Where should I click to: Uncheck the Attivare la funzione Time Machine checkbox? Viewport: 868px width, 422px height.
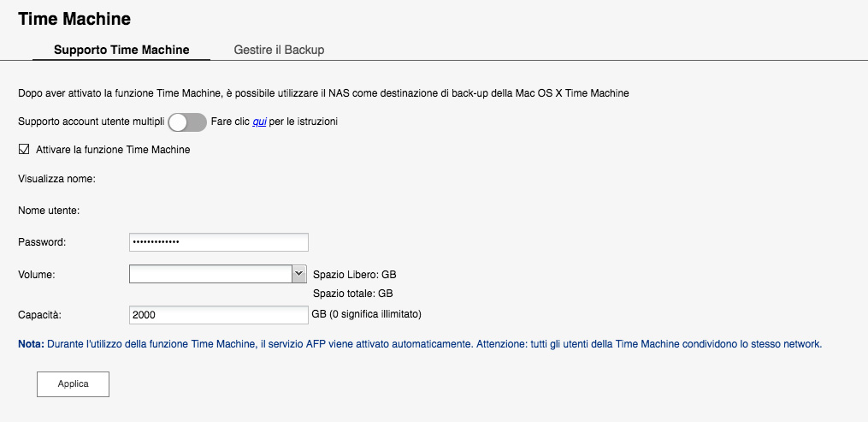(x=24, y=149)
